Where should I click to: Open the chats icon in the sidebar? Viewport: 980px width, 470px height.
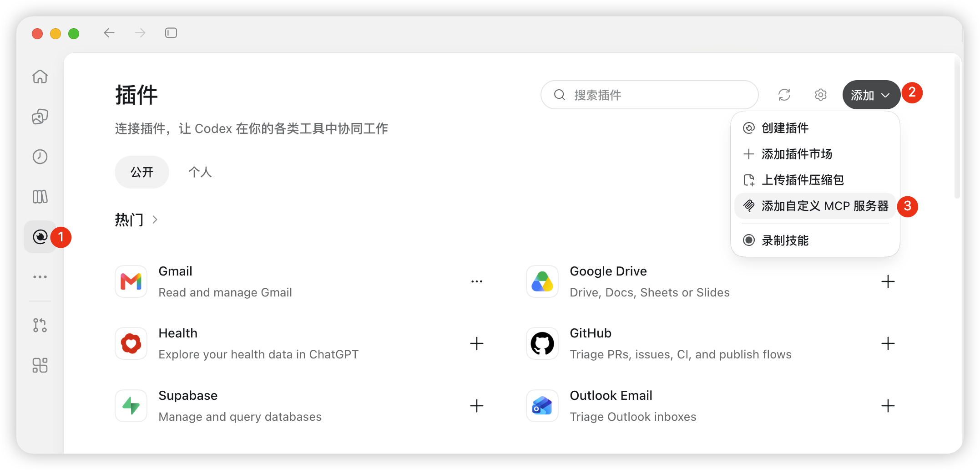click(x=40, y=117)
